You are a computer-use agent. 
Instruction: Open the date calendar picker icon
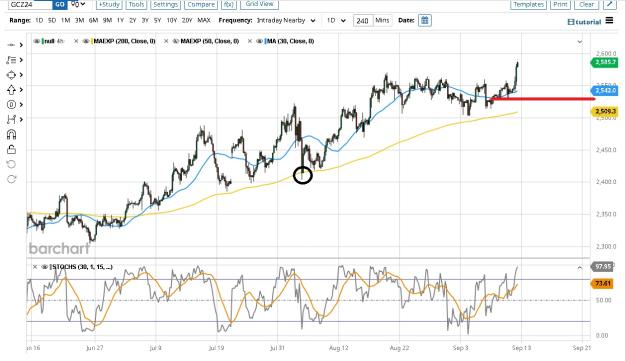click(425, 20)
